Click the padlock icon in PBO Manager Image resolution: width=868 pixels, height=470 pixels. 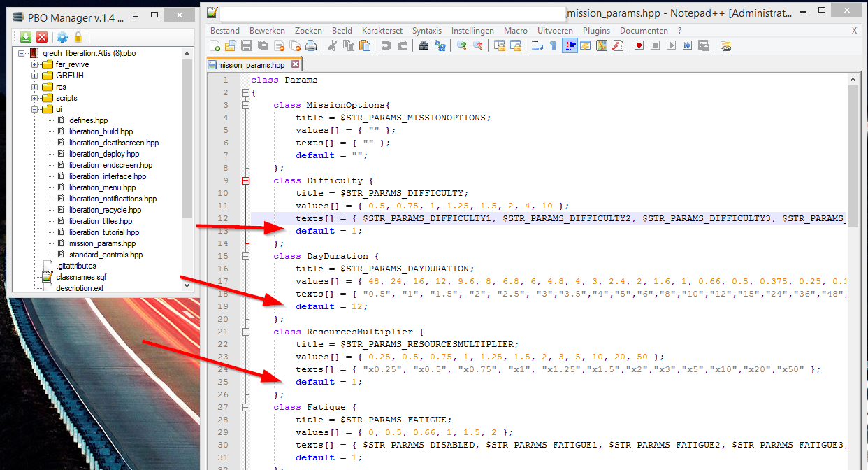[x=78, y=37]
